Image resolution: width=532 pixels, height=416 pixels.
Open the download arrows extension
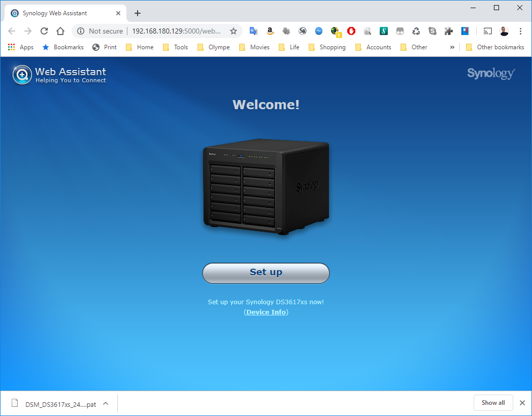pos(286,31)
